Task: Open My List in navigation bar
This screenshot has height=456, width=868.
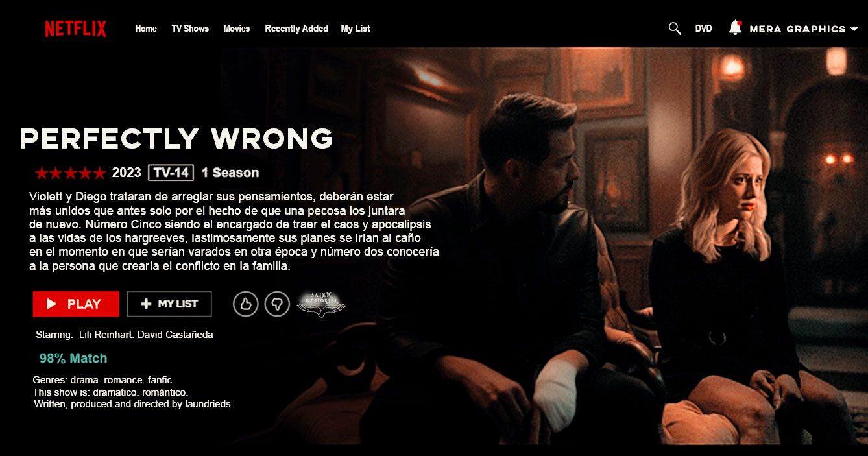Action: point(356,29)
